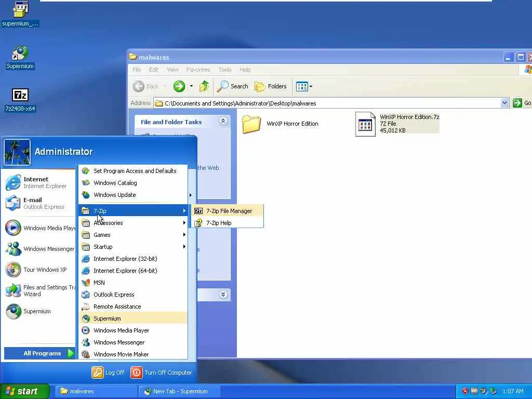Click the Start button
532x399 pixels.
click(24, 391)
